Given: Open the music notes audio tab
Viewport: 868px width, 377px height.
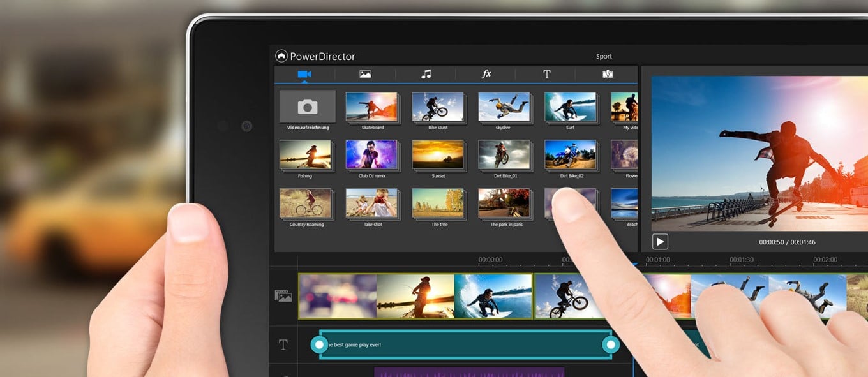Looking at the screenshot, I should point(426,74).
